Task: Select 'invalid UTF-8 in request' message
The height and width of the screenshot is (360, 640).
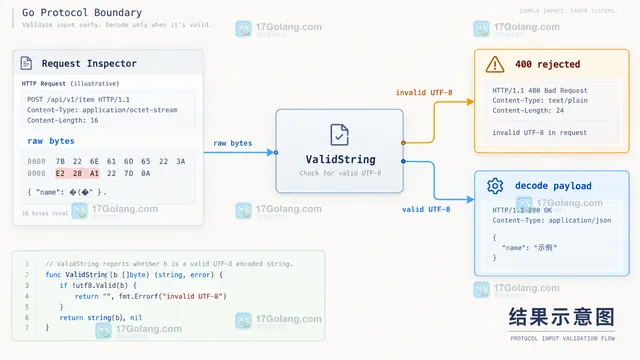Action: coord(539,133)
